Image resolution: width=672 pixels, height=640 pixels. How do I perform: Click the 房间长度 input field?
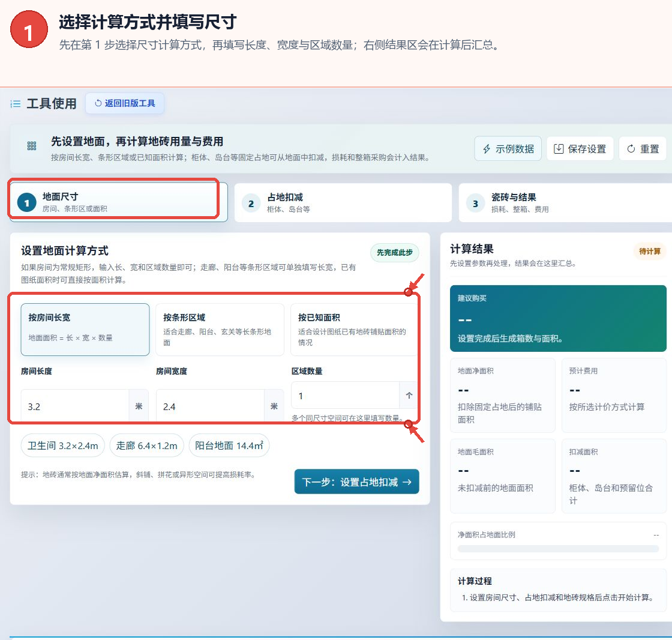[75, 406]
